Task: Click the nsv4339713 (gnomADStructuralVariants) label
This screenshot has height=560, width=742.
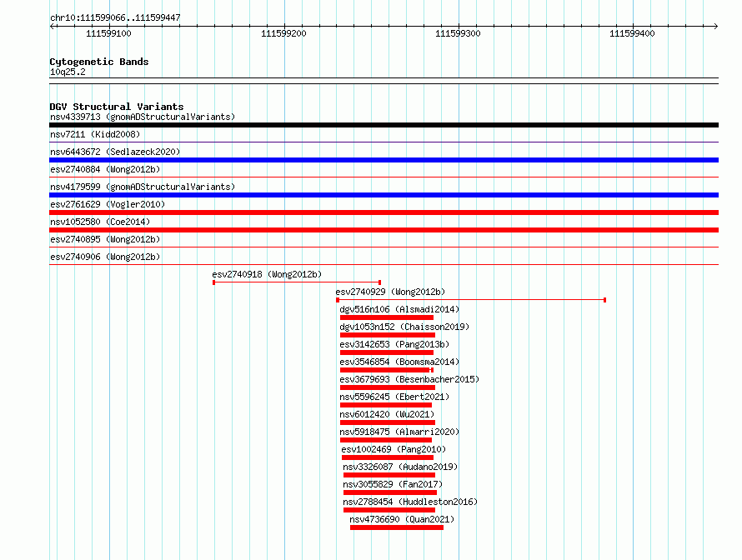Action: tap(143, 117)
